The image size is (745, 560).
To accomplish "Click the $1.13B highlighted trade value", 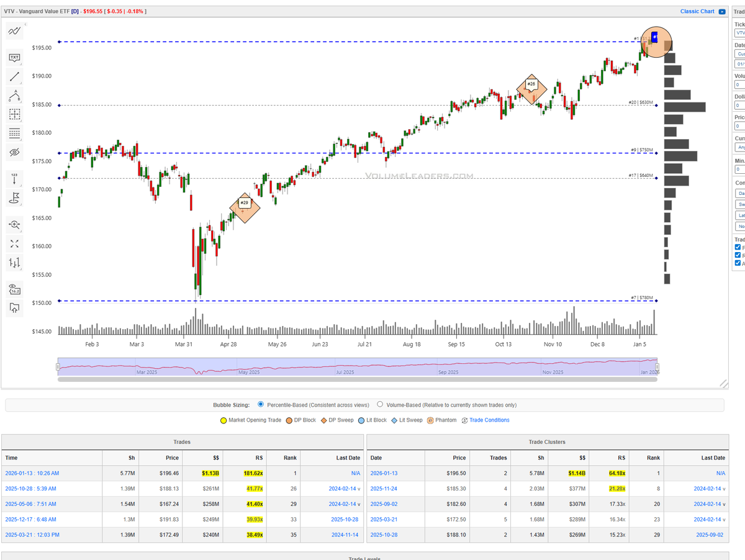I will [210, 473].
